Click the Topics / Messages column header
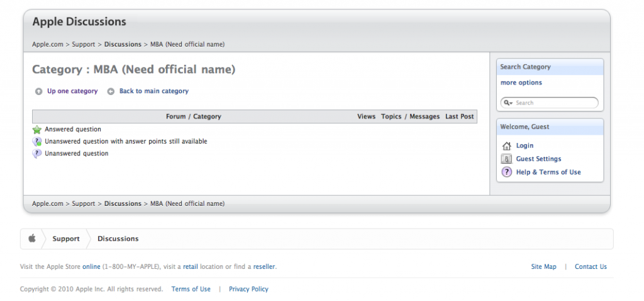 410,116
